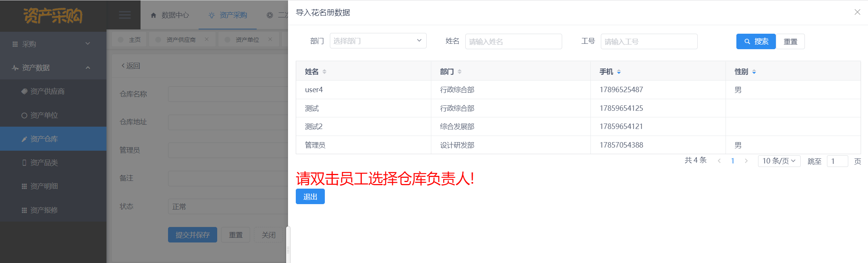Sort table by 性别 column

(x=754, y=72)
